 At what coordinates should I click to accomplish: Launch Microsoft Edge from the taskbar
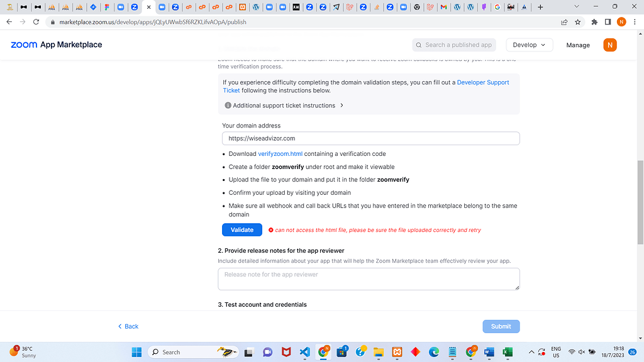pos(433,352)
